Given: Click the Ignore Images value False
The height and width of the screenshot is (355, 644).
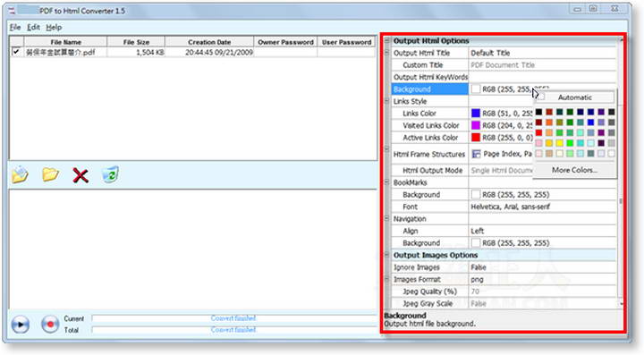Looking at the screenshot, I should [x=479, y=267].
